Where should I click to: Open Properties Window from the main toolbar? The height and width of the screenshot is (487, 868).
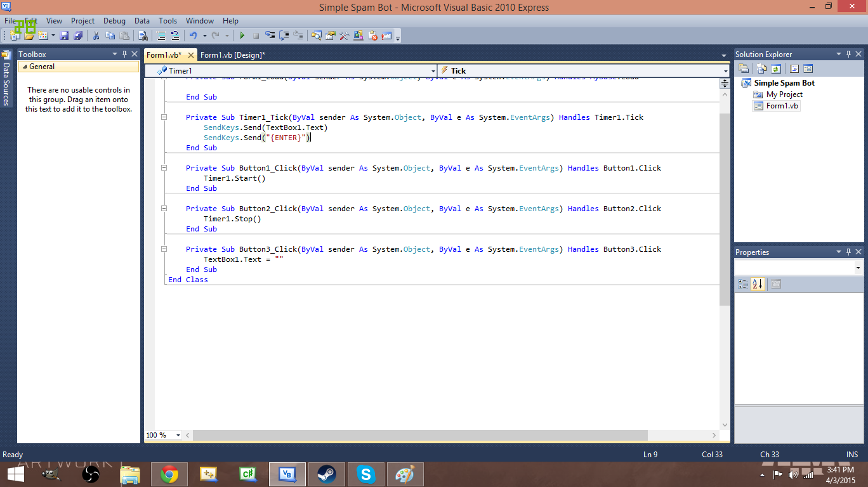pos(330,36)
